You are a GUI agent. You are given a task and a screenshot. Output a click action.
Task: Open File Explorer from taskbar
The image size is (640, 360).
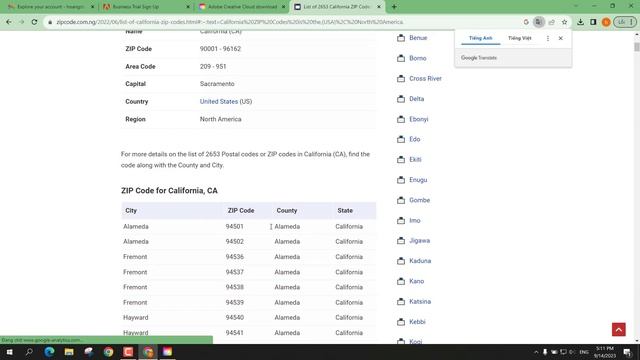point(69,352)
